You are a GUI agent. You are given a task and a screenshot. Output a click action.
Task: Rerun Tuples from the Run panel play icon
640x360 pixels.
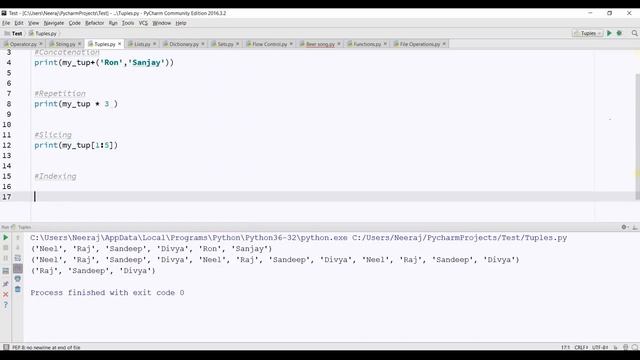[x=6, y=238]
